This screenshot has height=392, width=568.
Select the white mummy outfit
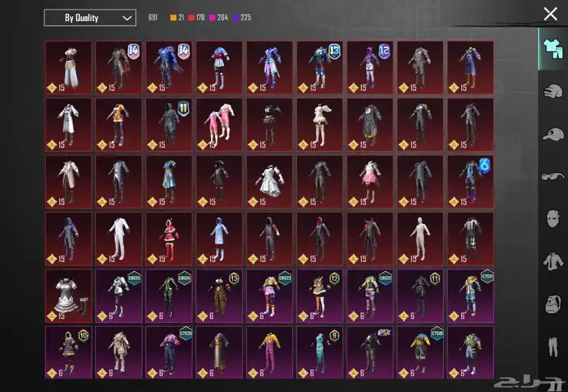[x=419, y=239]
